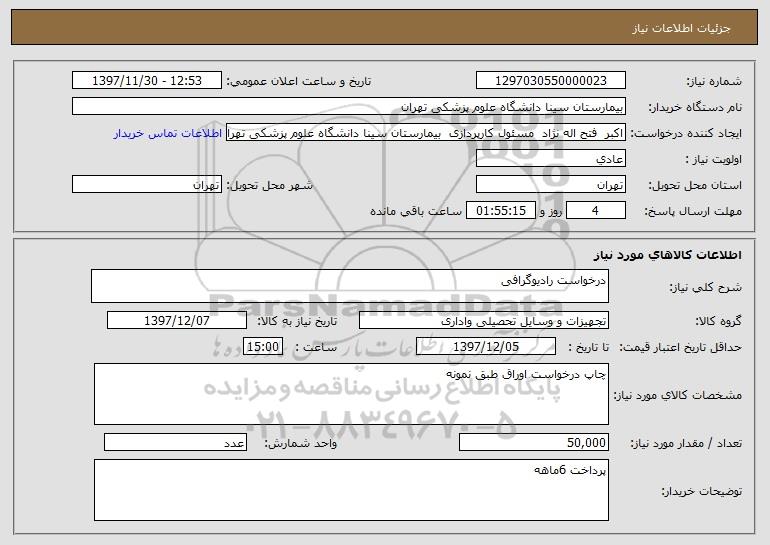Click the label تاریخ و ساعت اعلان عمومی

click(299, 82)
